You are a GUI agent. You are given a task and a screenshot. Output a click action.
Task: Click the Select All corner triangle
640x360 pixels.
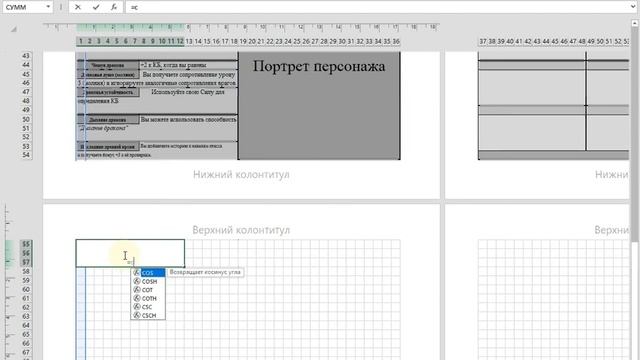(x=13, y=29)
